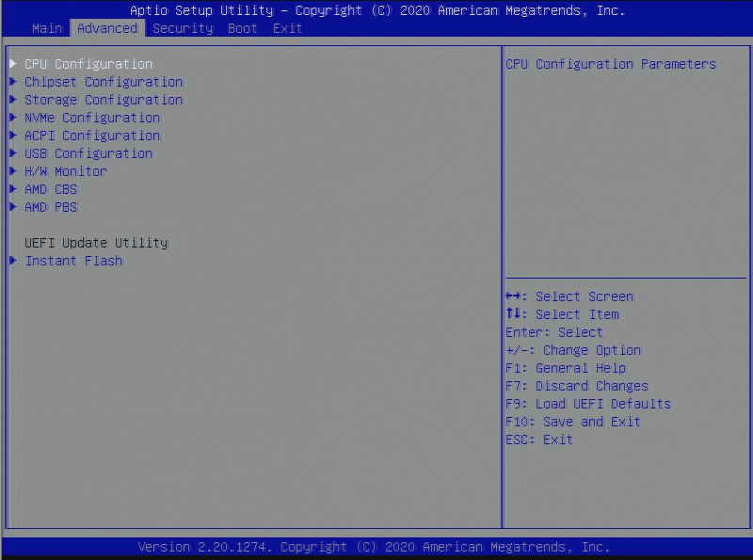Viewport: 753px width, 560px height.
Task: Open ACPI Configuration submenu
Action: [92, 136]
